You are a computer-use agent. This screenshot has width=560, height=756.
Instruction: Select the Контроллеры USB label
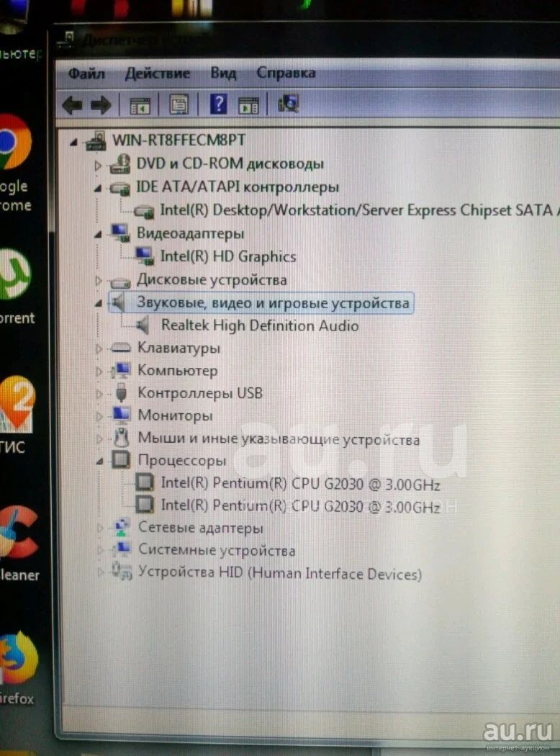point(201,393)
